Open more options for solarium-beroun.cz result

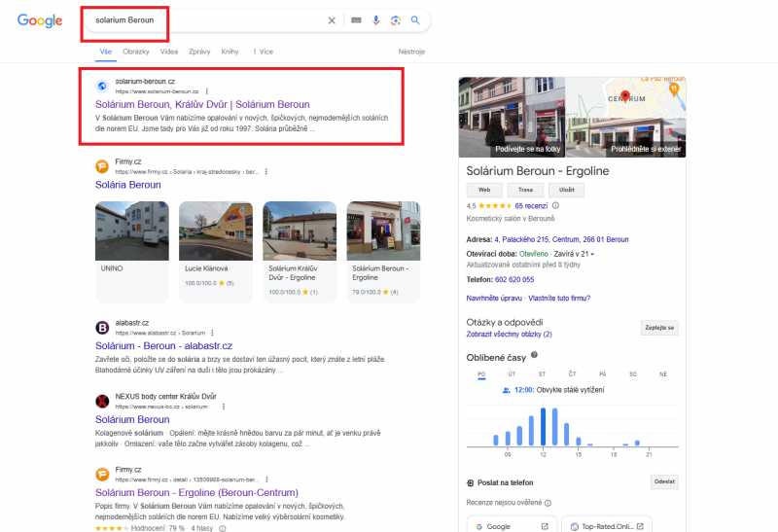pos(207,91)
